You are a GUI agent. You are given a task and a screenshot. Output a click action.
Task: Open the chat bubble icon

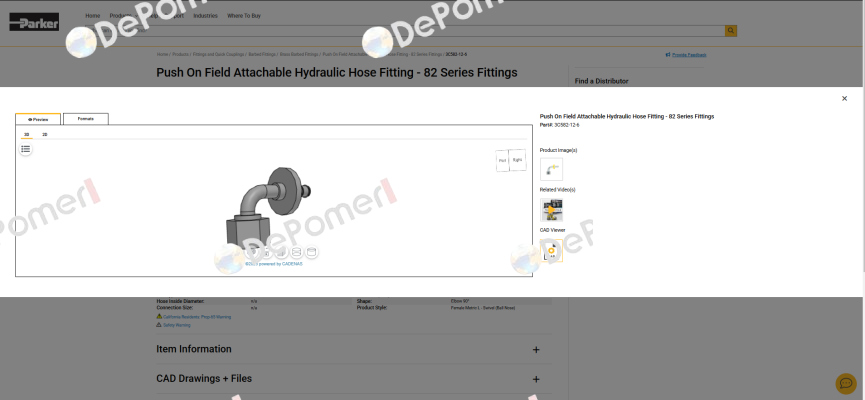(846, 383)
